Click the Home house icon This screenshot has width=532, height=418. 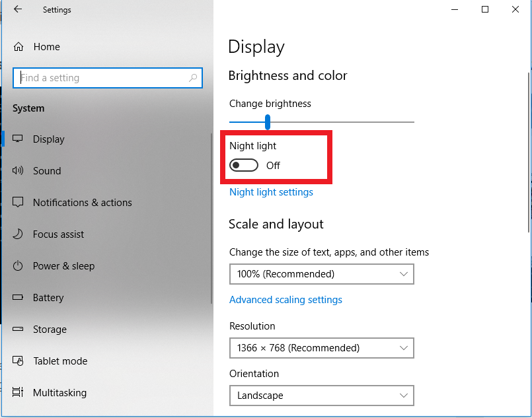[19, 46]
